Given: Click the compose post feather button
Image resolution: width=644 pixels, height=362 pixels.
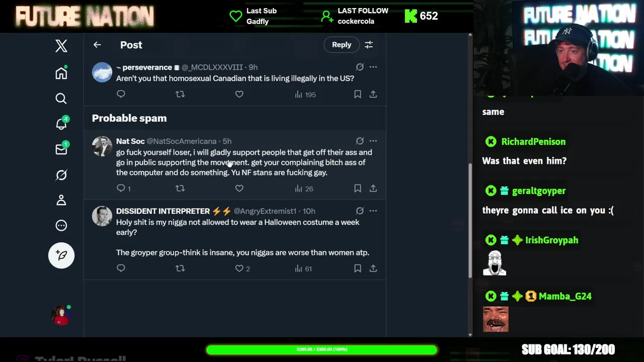Looking at the screenshot, I should [x=61, y=255].
